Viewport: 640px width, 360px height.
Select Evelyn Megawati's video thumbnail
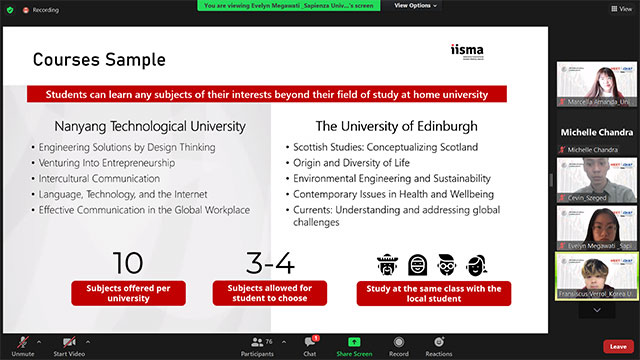coord(596,228)
